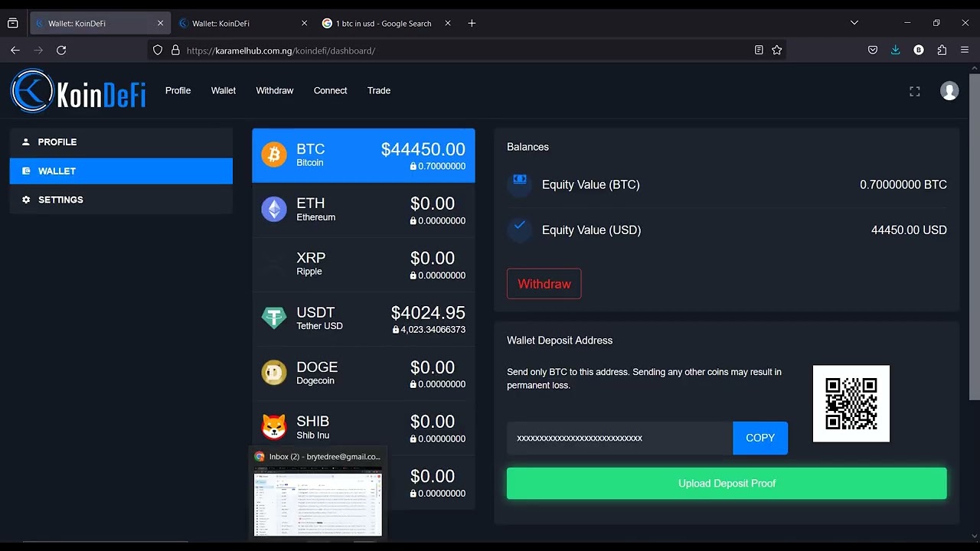Select the XRP Ripple wallet row
The height and width of the screenshot is (551, 980).
click(x=364, y=265)
